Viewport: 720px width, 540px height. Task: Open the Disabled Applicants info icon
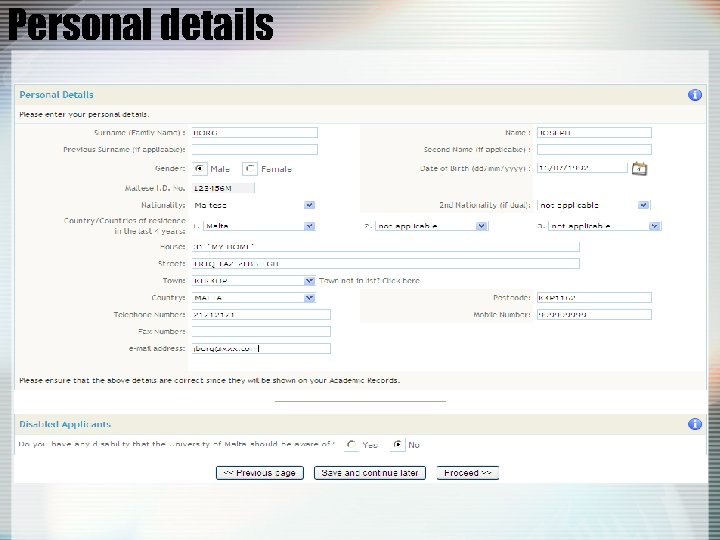point(695,424)
